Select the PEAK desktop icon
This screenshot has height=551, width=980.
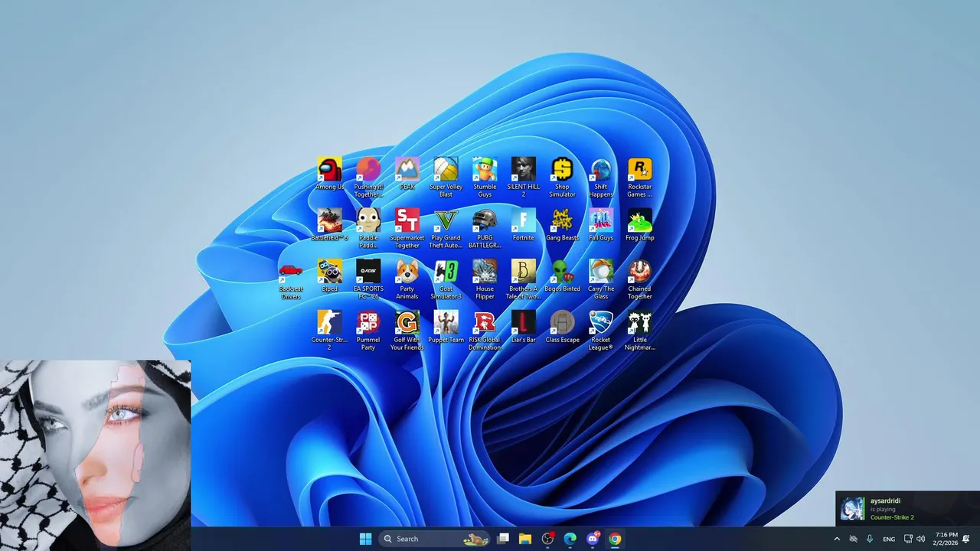[407, 174]
